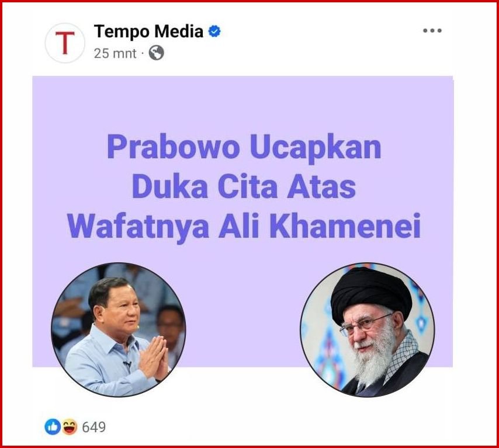The height and width of the screenshot is (448, 499).
Task: Open the left circular photo with pressed hands
Action: pyautogui.click(x=119, y=329)
